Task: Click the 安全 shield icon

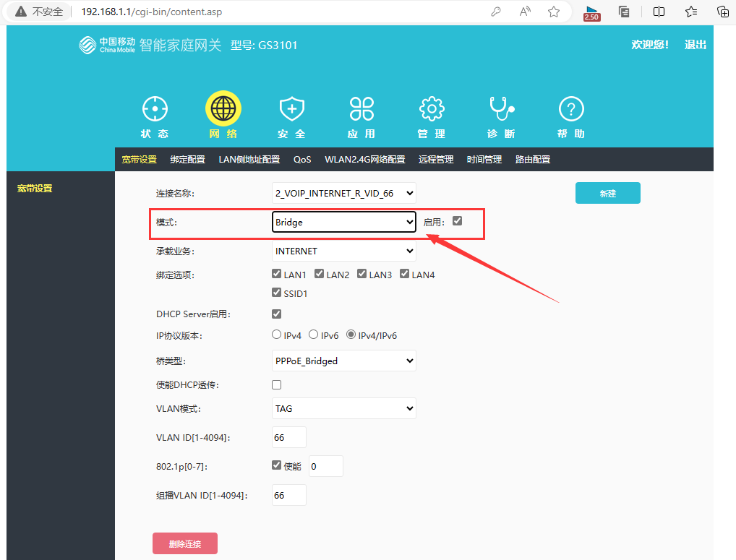Action: [292, 109]
